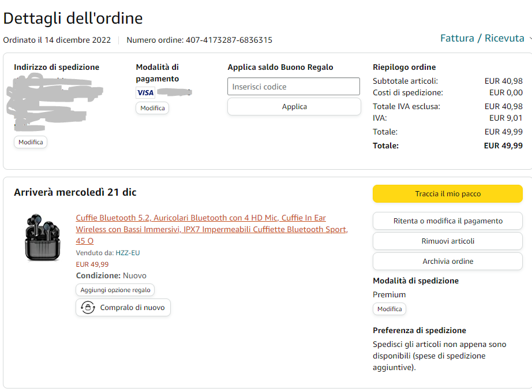Choose Archivia ordine

(x=448, y=262)
